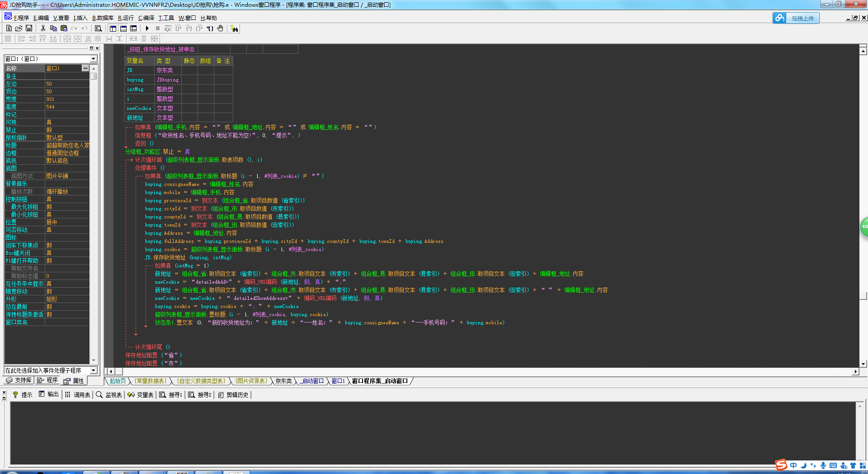Open the T.工具 menu

coord(166,18)
